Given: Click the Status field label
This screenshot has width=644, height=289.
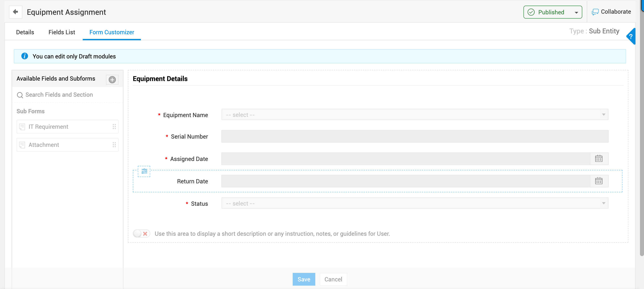Looking at the screenshot, I should tap(199, 203).
